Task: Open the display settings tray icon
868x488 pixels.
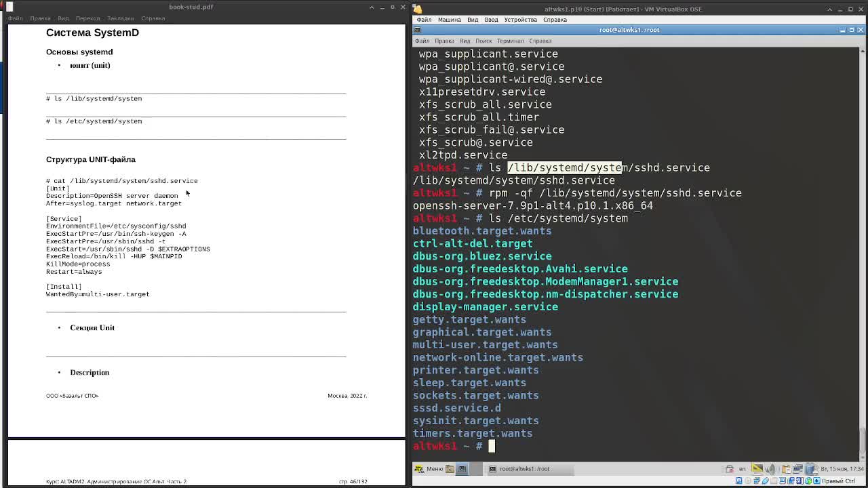Action: tap(757, 469)
